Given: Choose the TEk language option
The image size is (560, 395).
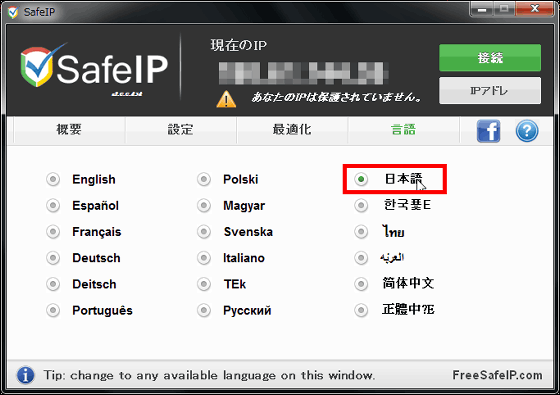Looking at the screenshot, I should pyautogui.click(x=204, y=284).
